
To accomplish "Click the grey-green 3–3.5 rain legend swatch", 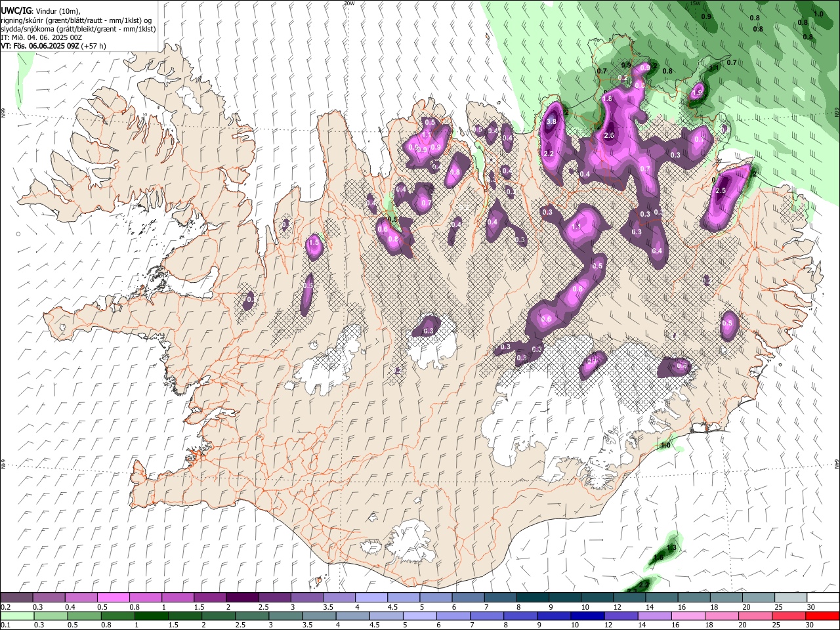I will tap(286, 616).
